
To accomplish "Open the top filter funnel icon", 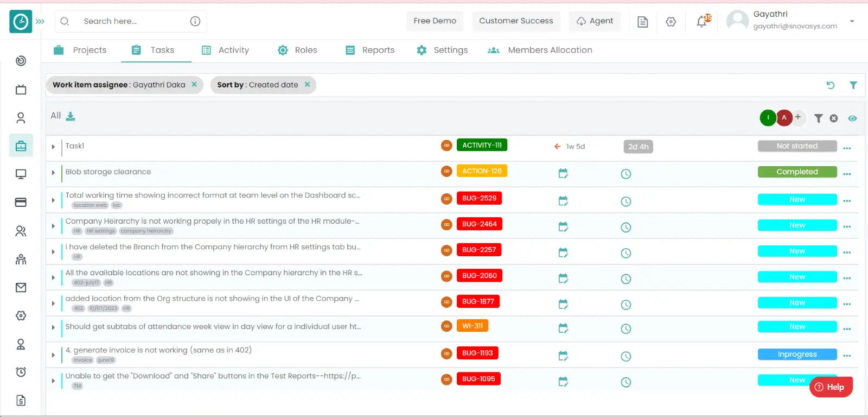I will 853,85.
